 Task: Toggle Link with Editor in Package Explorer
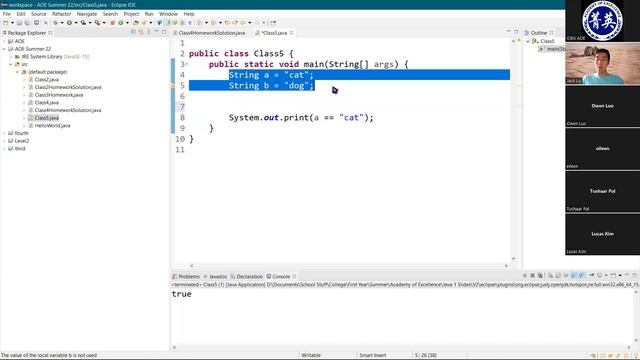coord(141,32)
